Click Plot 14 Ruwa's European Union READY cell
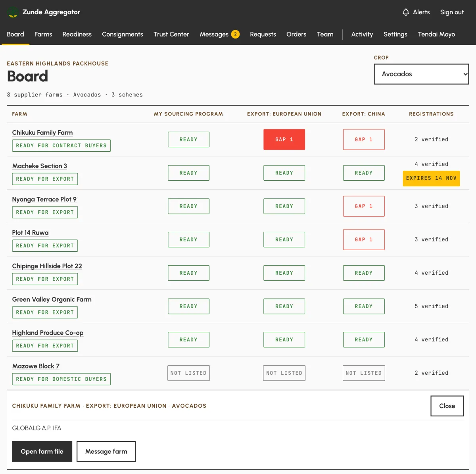The image size is (476, 474). [284, 239]
